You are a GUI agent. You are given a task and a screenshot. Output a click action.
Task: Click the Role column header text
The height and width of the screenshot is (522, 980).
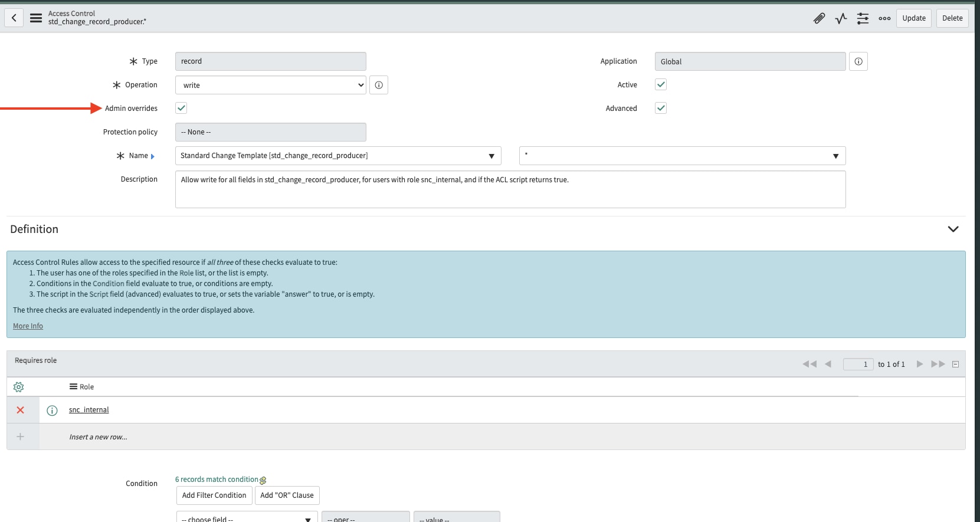(x=87, y=387)
